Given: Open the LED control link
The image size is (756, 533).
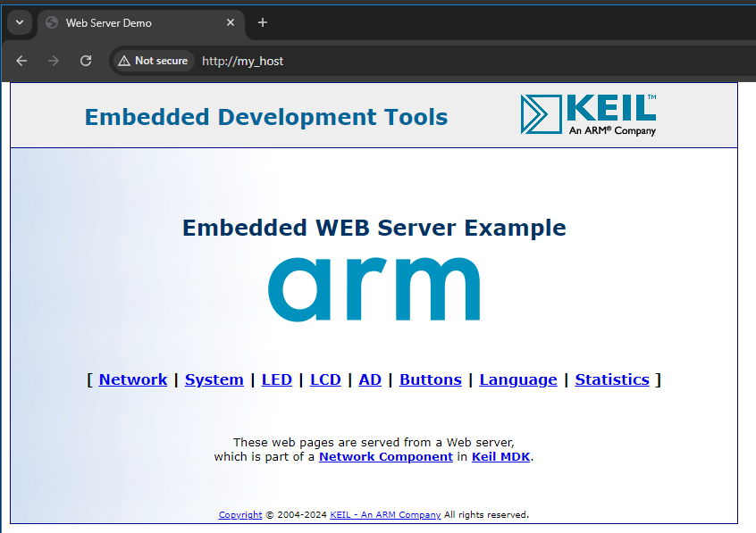Looking at the screenshot, I should pos(277,379).
